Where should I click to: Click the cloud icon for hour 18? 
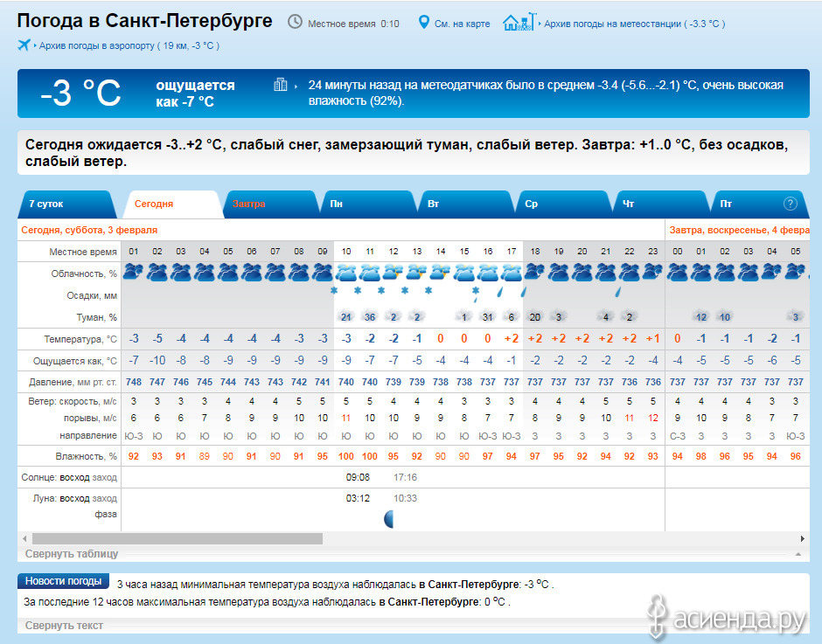click(534, 272)
